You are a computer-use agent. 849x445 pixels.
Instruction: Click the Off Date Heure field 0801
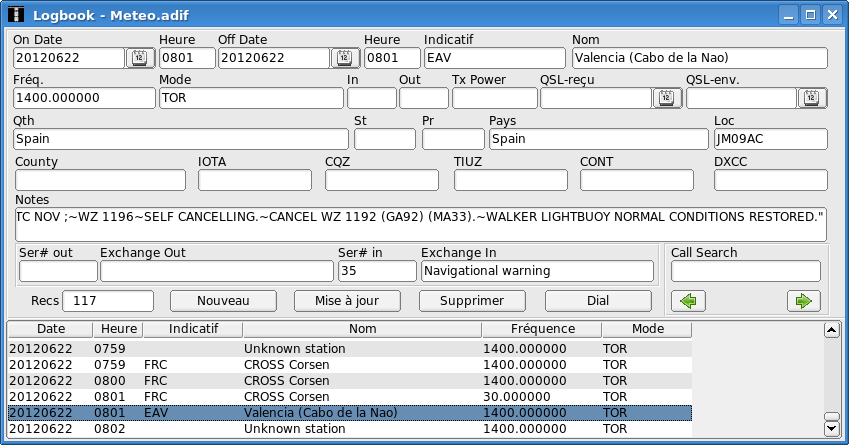coord(392,58)
